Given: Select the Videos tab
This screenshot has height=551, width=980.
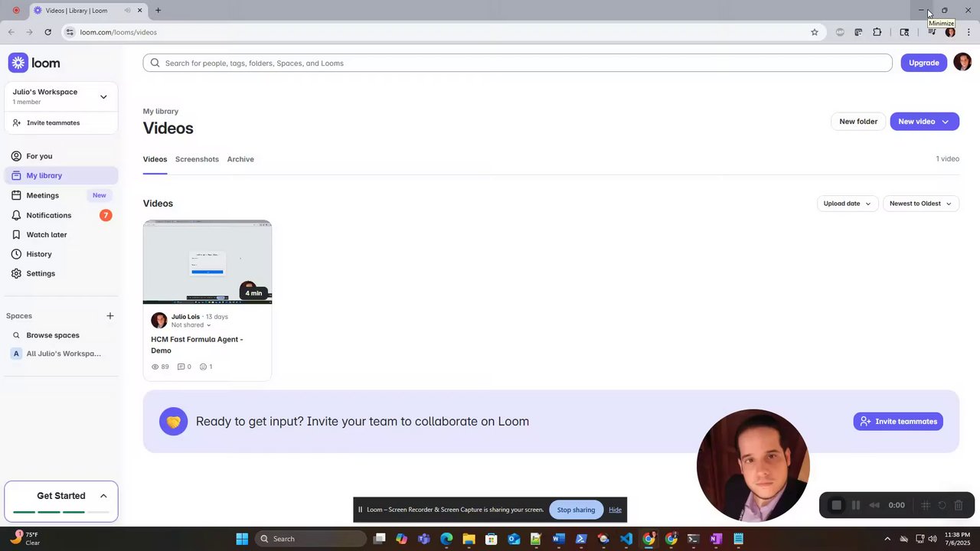Looking at the screenshot, I should point(155,159).
